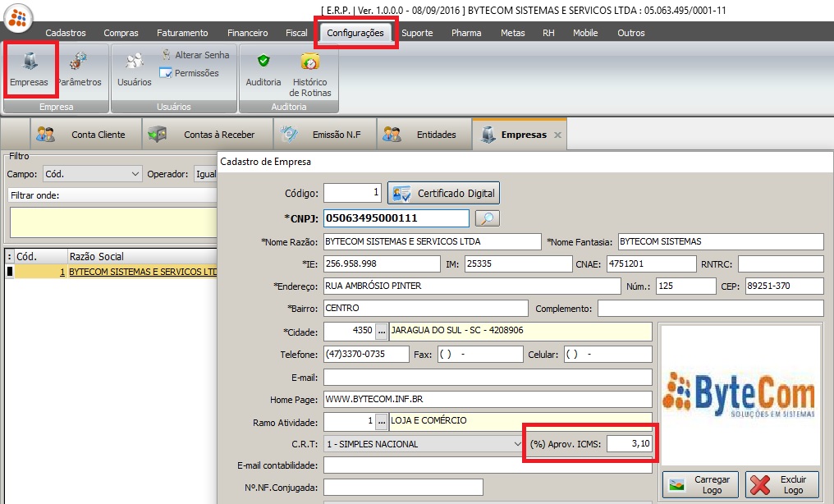Open Parâmetros settings icon
The width and height of the screenshot is (834, 504).
(80, 70)
